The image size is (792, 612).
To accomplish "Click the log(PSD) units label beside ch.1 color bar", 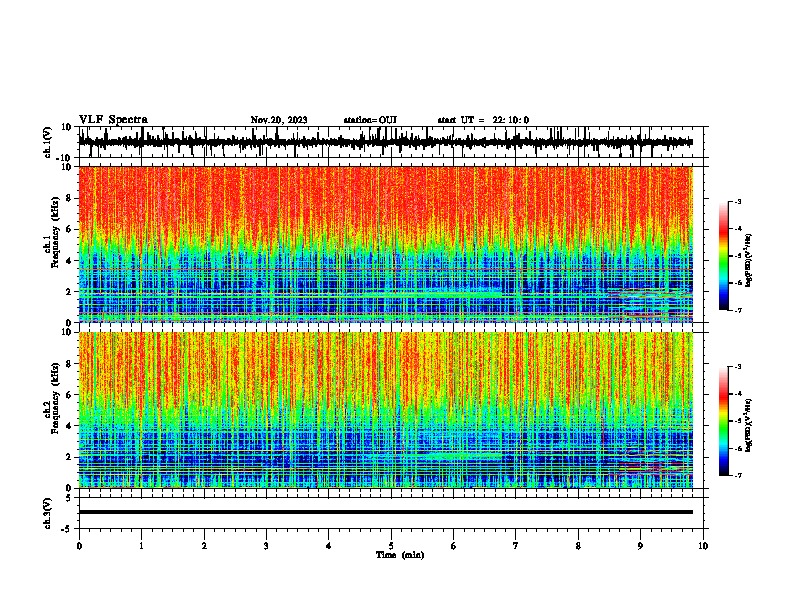I will [x=749, y=260].
